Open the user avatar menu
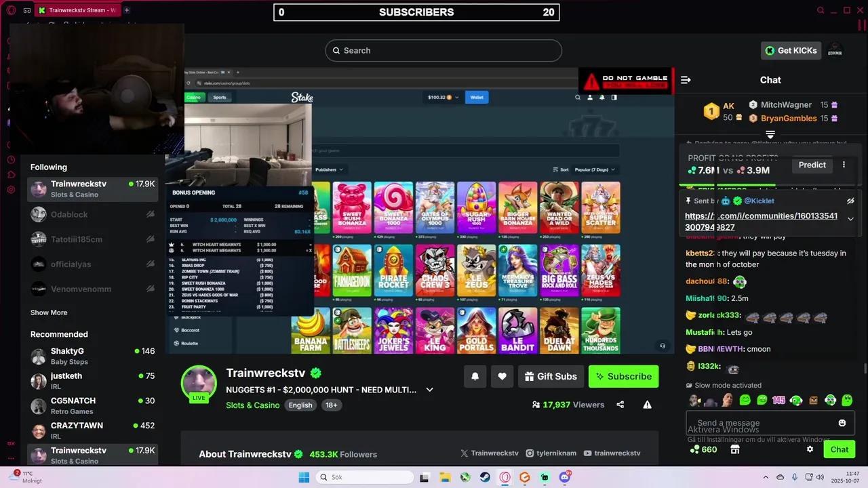Image resolution: width=868 pixels, height=488 pixels. (835, 51)
